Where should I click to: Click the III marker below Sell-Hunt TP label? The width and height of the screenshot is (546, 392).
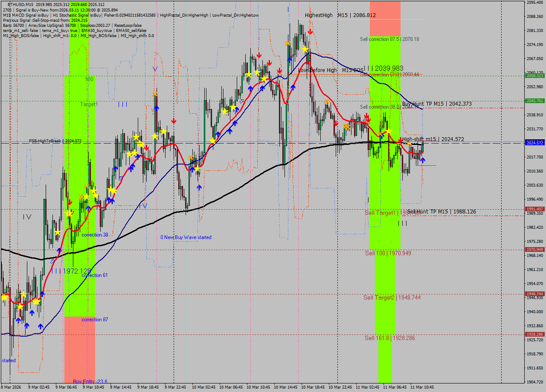click(x=403, y=223)
